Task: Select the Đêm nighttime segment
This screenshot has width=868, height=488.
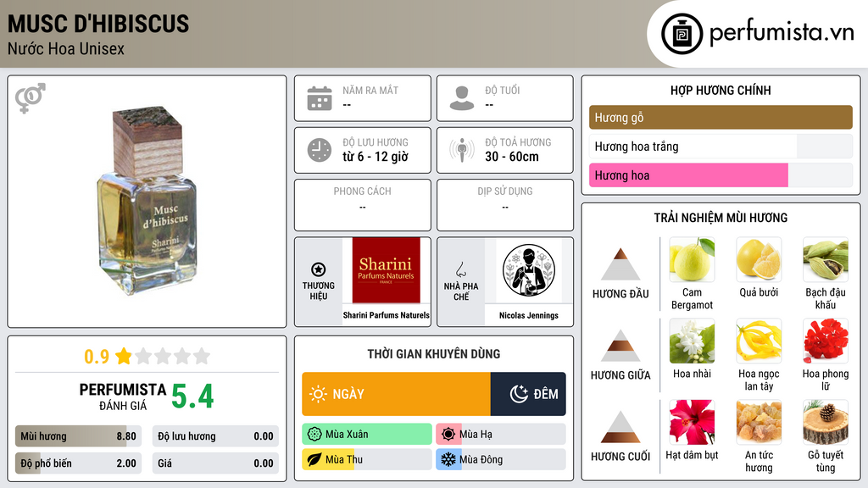Action: pyautogui.click(x=528, y=394)
